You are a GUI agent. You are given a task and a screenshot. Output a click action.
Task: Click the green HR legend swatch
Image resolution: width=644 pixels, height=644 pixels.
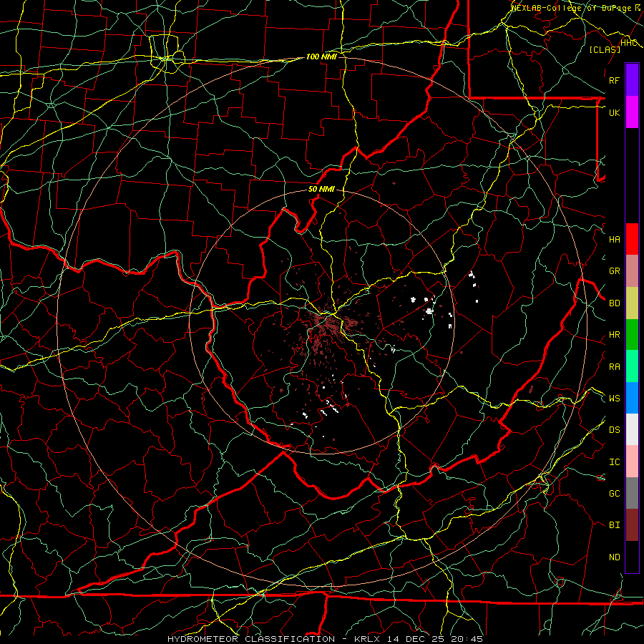[632, 334]
